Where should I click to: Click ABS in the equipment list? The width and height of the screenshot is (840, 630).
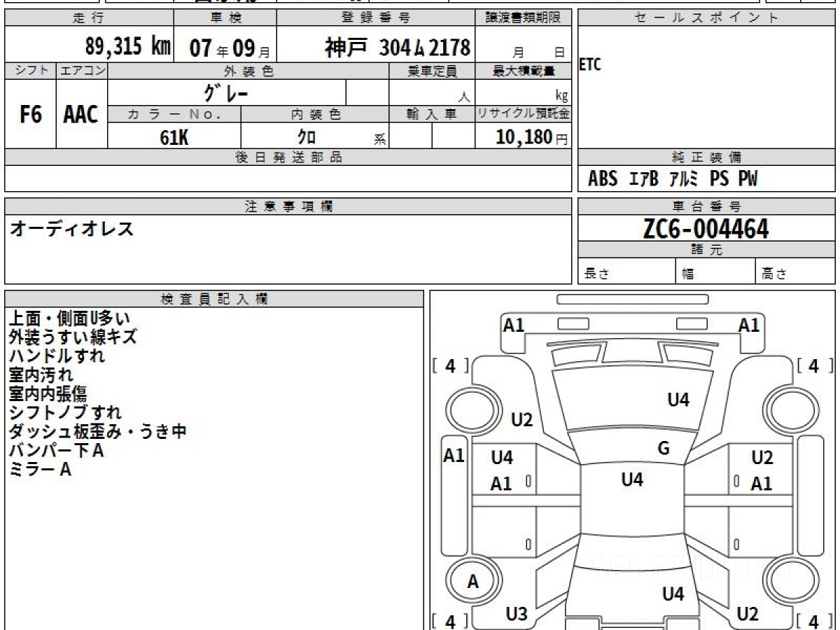603,179
